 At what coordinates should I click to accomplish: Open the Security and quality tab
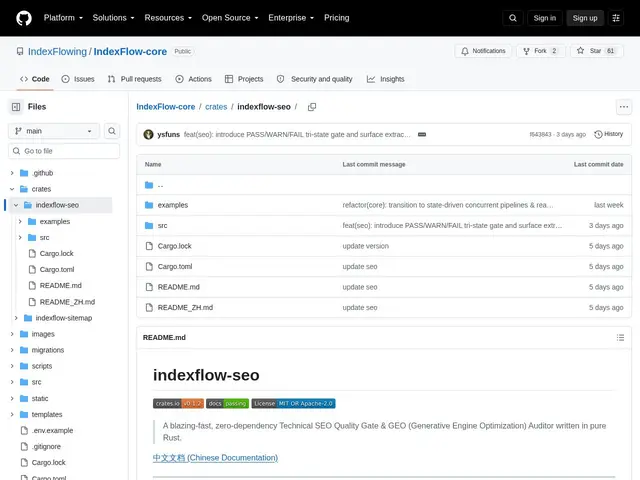pos(314,79)
